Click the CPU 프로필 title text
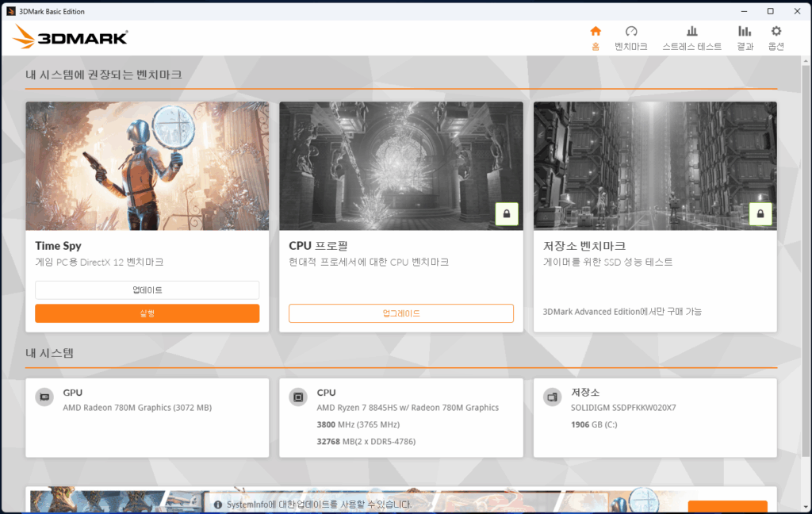 (x=318, y=246)
